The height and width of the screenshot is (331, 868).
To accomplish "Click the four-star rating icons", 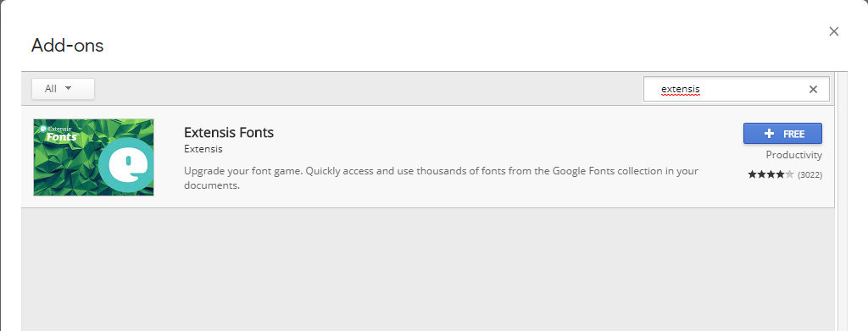I will [771, 174].
